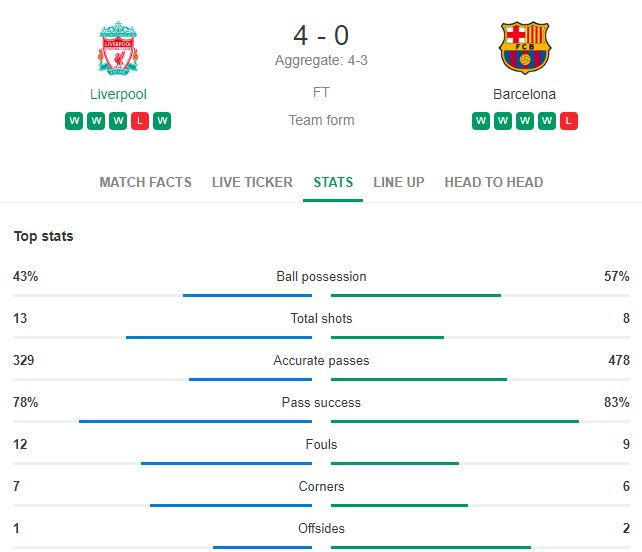Open the Match Facts tab
This screenshot has height=552, width=642.
pyautogui.click(x=145, y=182)
